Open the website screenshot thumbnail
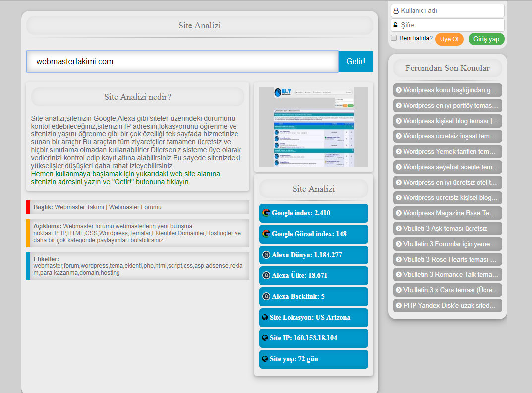Screen dimensions: 532x393 click(314, 127)
